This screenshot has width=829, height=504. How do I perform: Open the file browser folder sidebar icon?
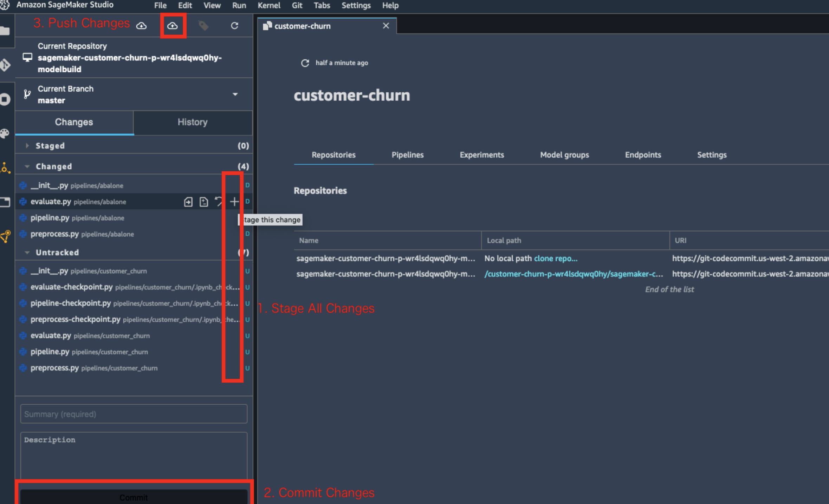[x=5, y=31]
